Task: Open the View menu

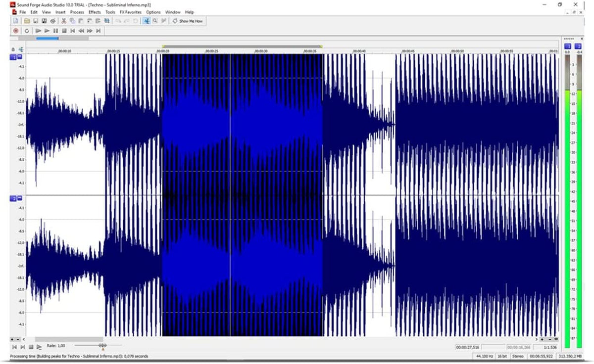Action: 47,12
